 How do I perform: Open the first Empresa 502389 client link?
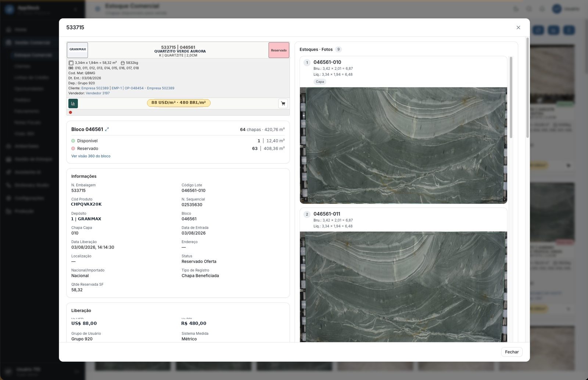(95, 88)
